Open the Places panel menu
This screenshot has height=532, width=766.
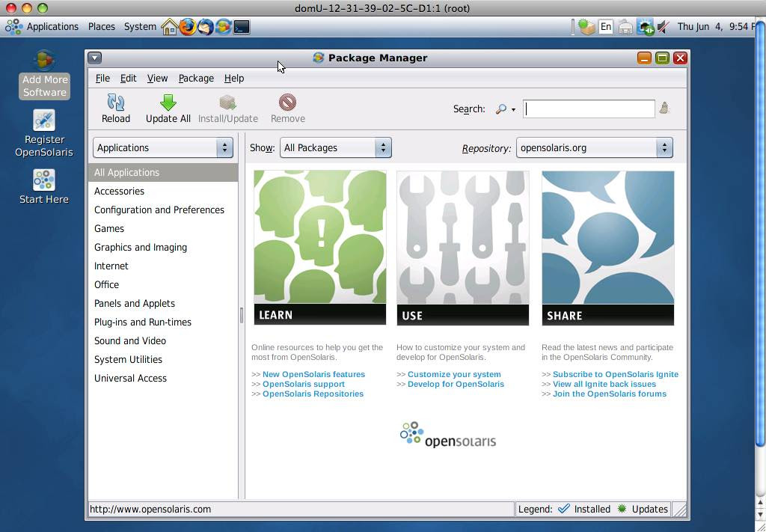coord(102,26)
